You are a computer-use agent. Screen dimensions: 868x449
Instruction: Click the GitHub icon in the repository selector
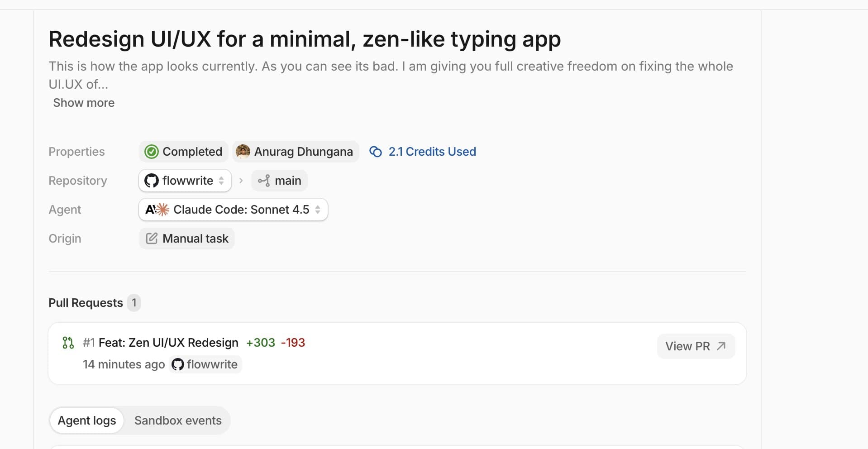pyautogui.click(x=152, y=181)
